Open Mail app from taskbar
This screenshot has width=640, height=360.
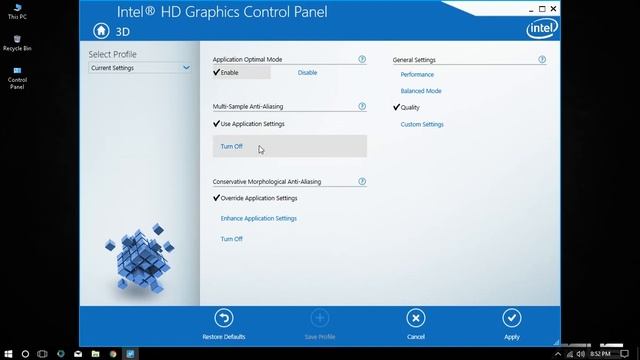[x=78, y=354]
